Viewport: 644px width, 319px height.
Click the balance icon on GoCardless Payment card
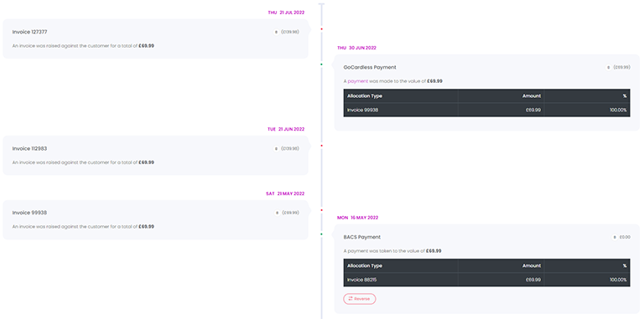pos(608,67)
